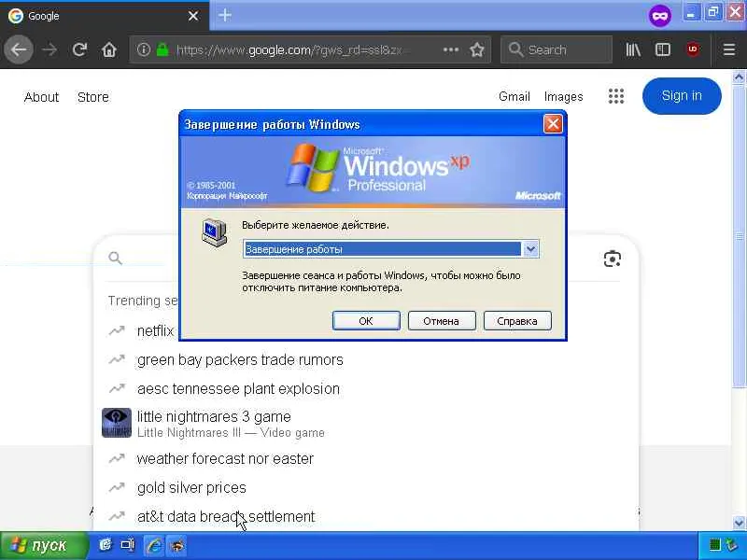Screen dimensions: 747x560
Task: Click the browser forward arrow
Action: [x=49, y=49]
